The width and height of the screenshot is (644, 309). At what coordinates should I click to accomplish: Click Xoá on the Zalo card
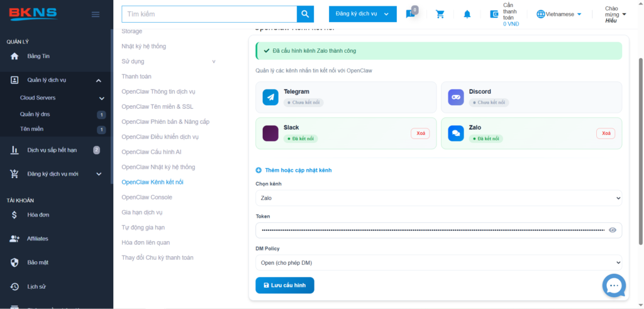(606, 133)
